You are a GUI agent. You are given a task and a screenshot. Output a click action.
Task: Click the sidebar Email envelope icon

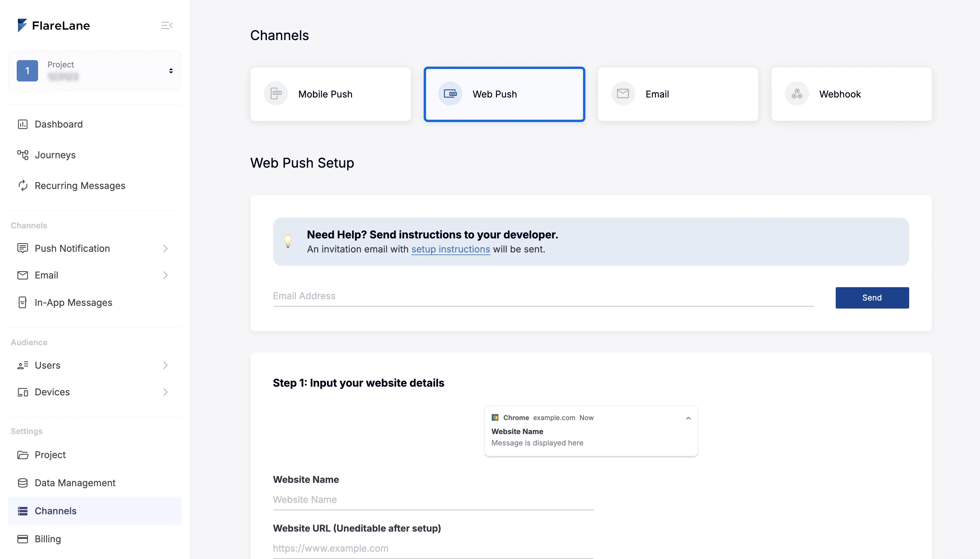point(23,275)
